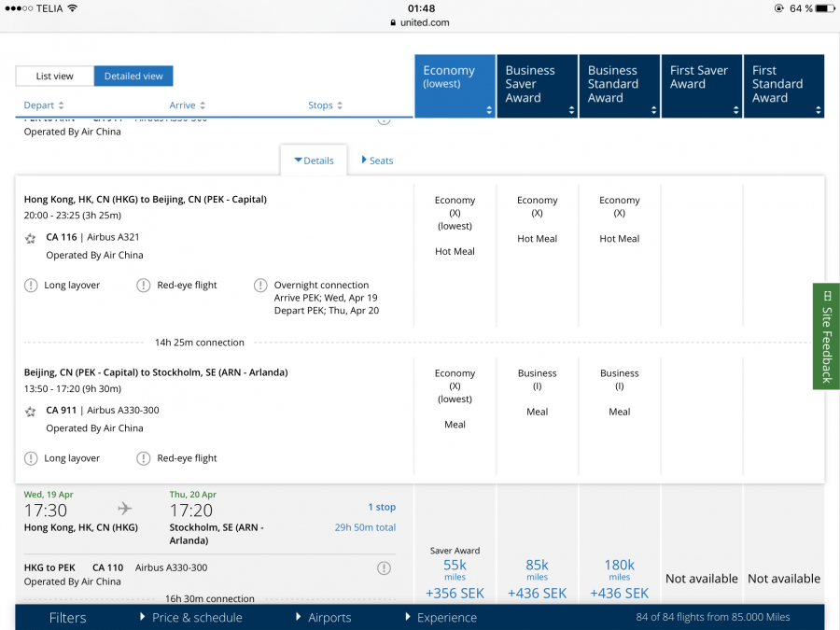Click the warning icon on the CA 110 row
The image size is (840, 630).
[x=384, y=568]
